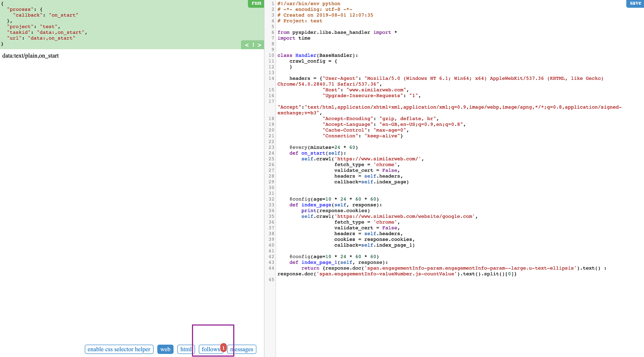This screenshot has width=644, height=357.
Task: Switch to the html tab
Action: (186, 349)
